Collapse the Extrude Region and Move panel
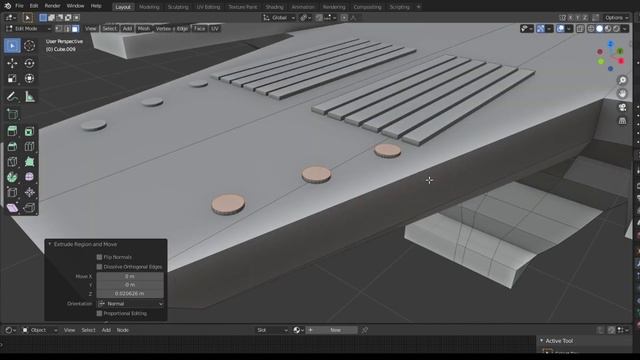Image resolution: width=640 pixels, height=360 pixels. [x=50, y=244]
